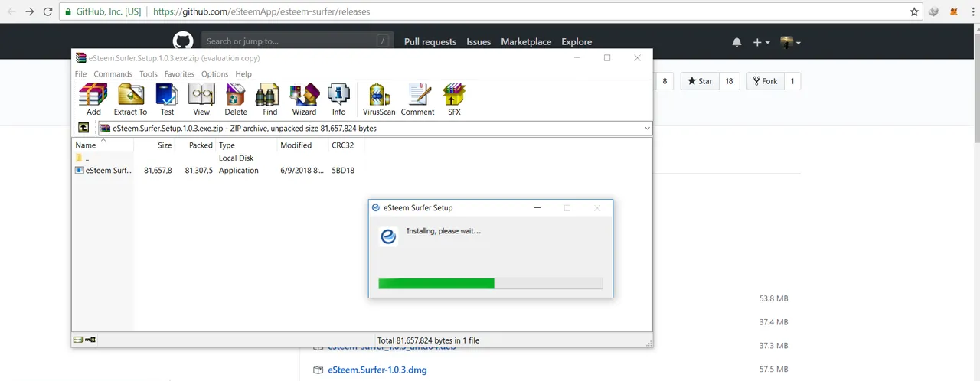Open GitHub Marketplace link

click(x=526, y=42)
